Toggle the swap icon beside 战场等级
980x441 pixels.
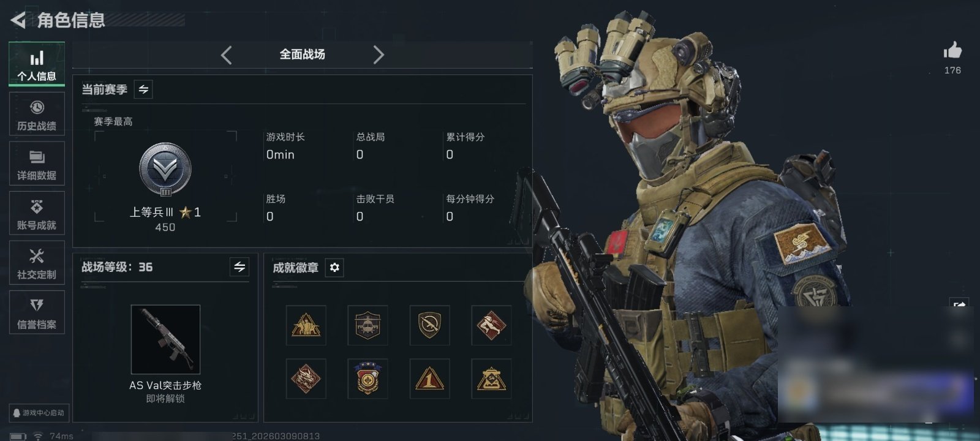click(x=239, y=267)
